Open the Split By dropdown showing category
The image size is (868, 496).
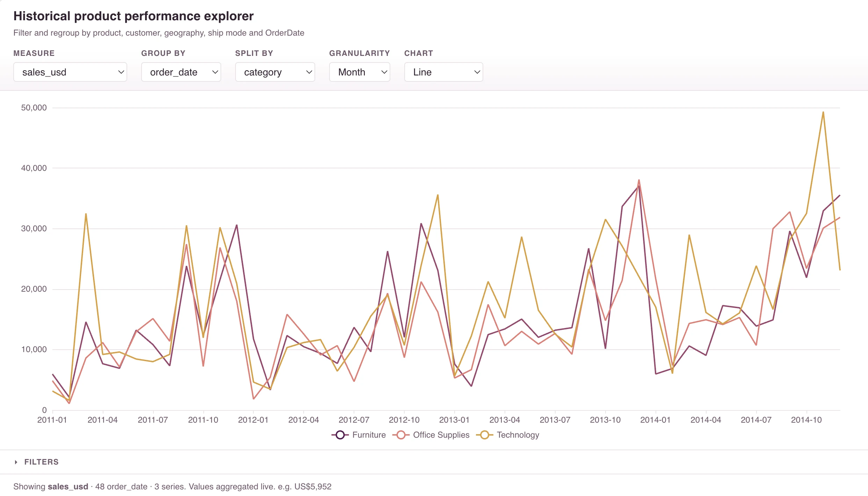(x=275, y=72)
